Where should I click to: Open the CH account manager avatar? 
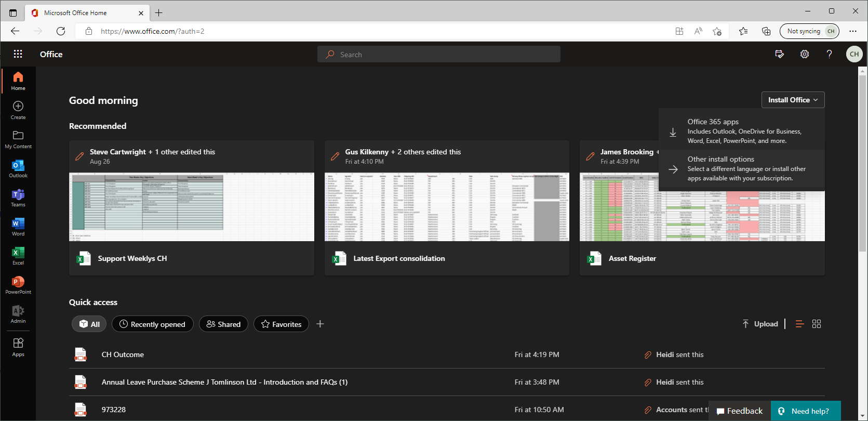[x=854, y=54]
